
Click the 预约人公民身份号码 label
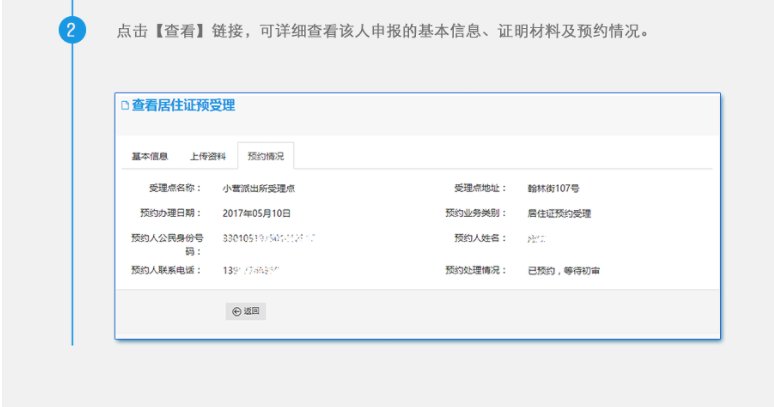pos(167,245)
